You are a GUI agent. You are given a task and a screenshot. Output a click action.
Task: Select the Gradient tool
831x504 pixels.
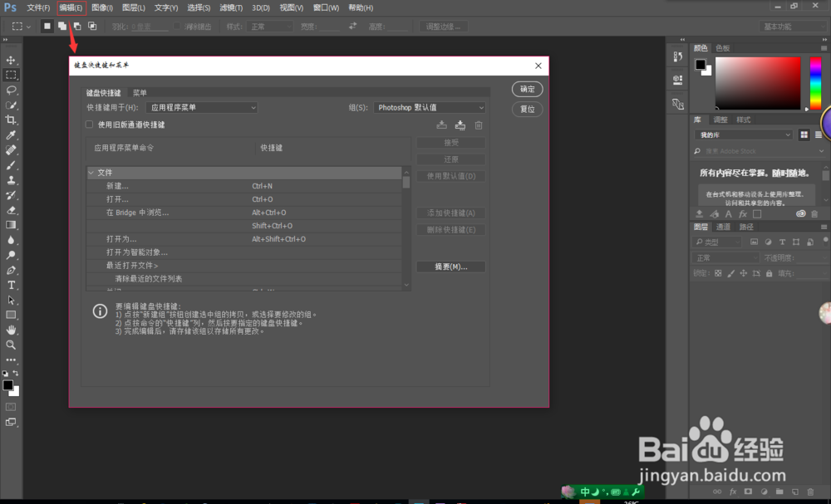11,225
